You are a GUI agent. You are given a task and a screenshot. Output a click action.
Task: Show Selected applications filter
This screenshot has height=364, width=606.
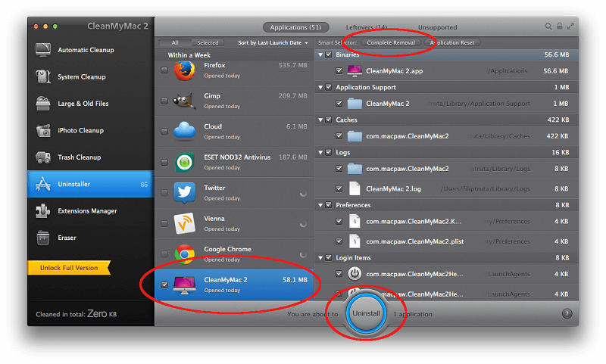click(208, 42)
